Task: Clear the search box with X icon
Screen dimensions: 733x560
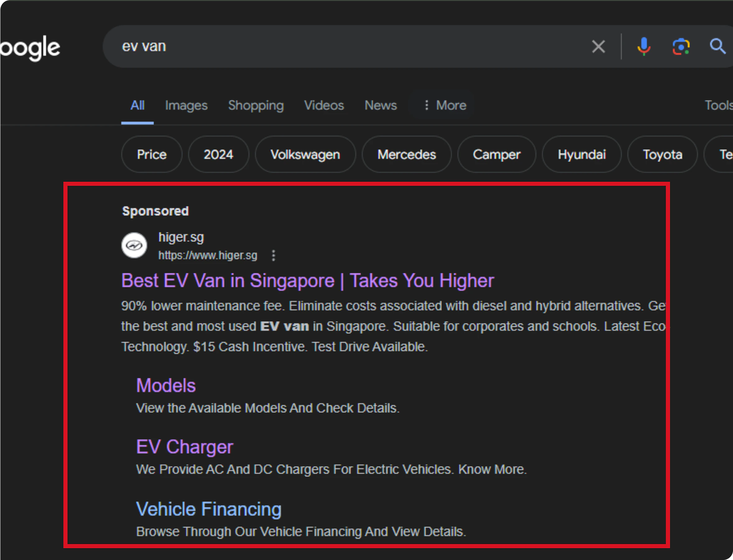Action: (x=598, y=46)
